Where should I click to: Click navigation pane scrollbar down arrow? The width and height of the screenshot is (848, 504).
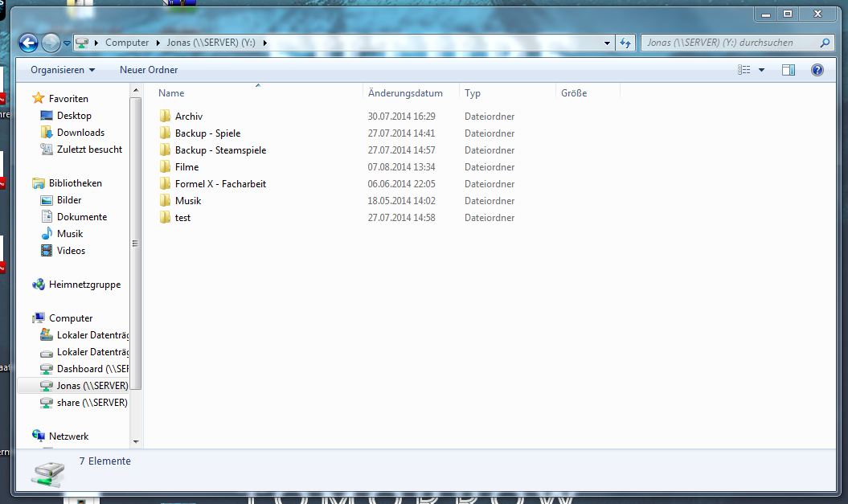[x=136, y=442]
